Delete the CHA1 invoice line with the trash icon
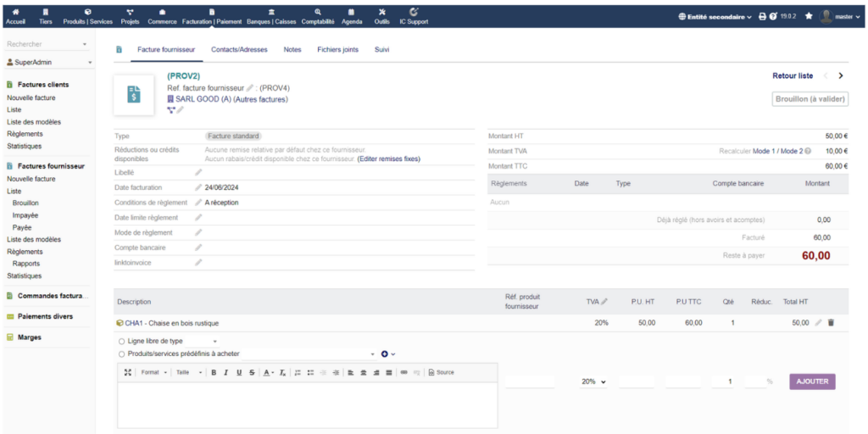868x434 pixels. coord(831,323)
